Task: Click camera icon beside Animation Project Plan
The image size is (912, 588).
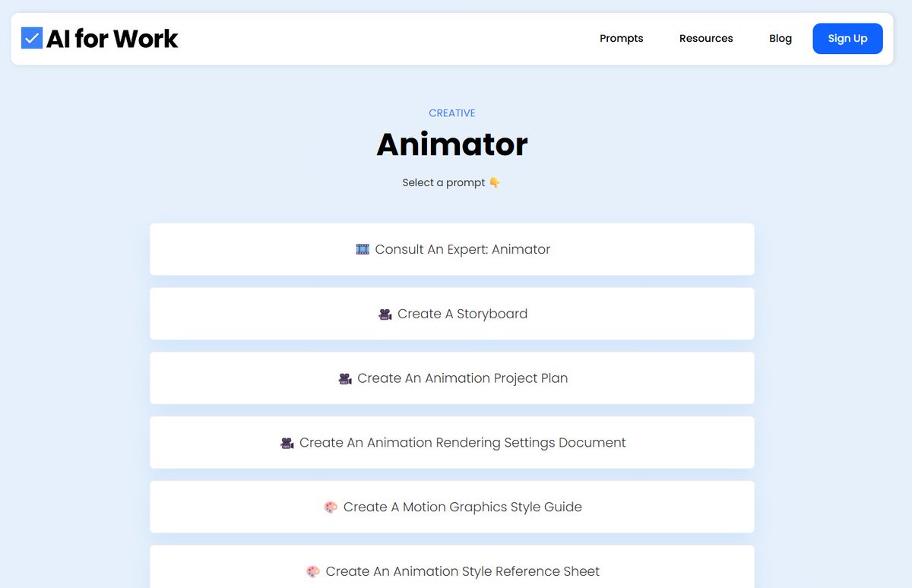Action: pos(345,378)
